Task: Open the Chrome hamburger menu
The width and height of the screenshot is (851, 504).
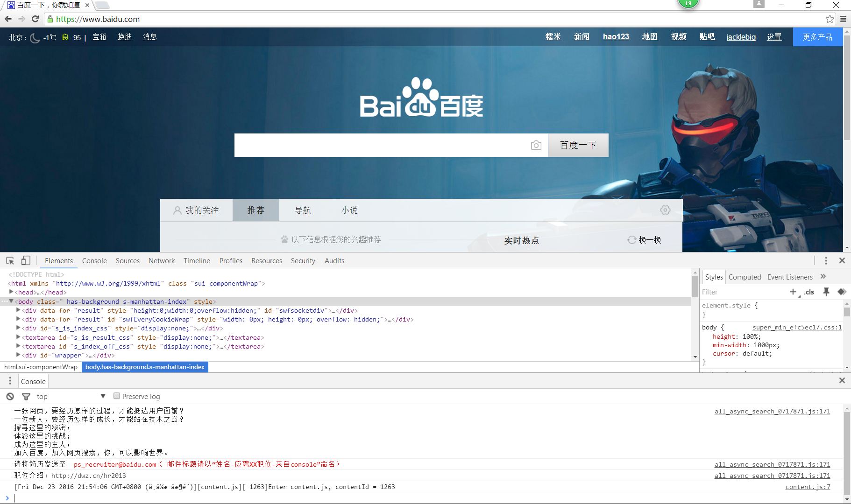Action: coord(843,19)
